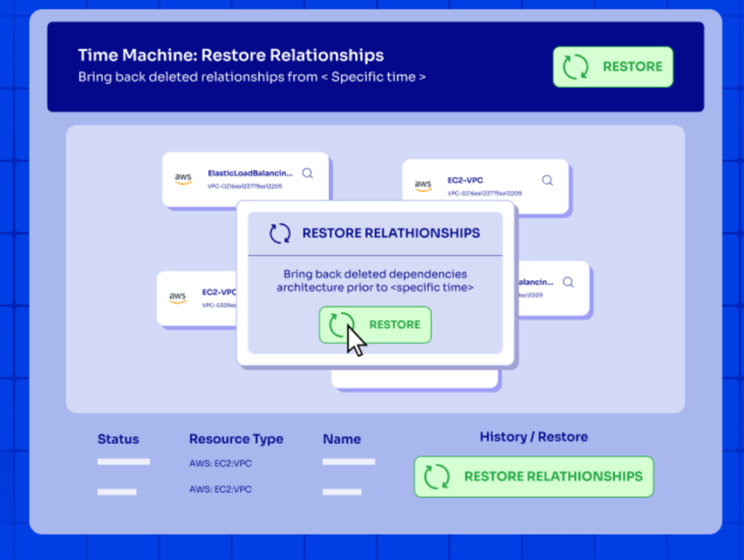
Task: Click the circular arrows icon in the header RESTORE button
Action: tap(575, 66)
